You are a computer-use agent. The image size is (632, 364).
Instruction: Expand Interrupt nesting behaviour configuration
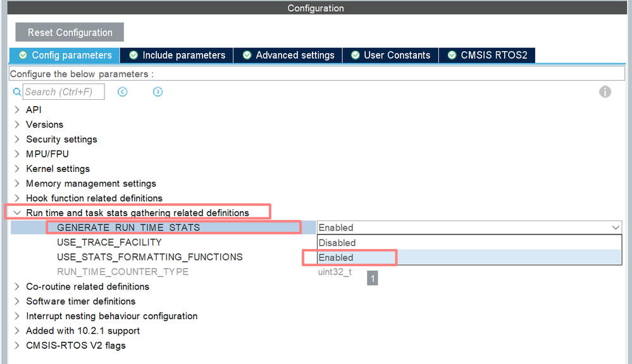17,316
